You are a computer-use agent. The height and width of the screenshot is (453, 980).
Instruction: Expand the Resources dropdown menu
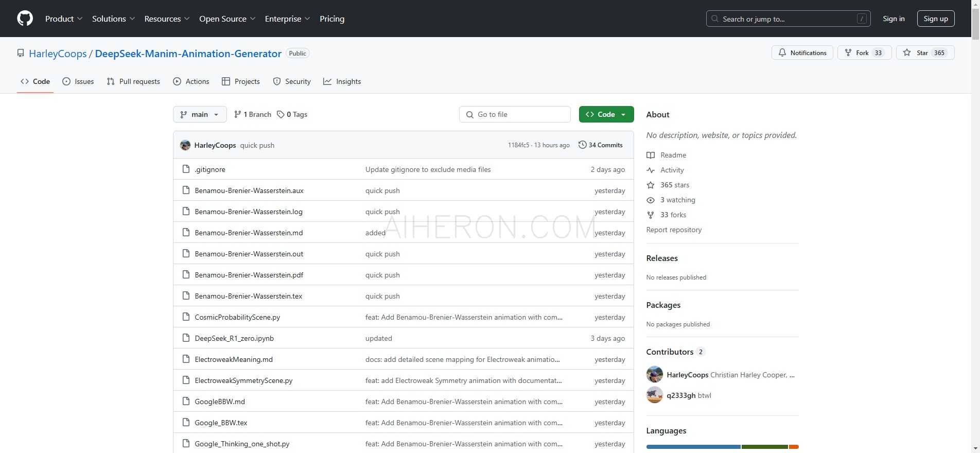[167, 19]
